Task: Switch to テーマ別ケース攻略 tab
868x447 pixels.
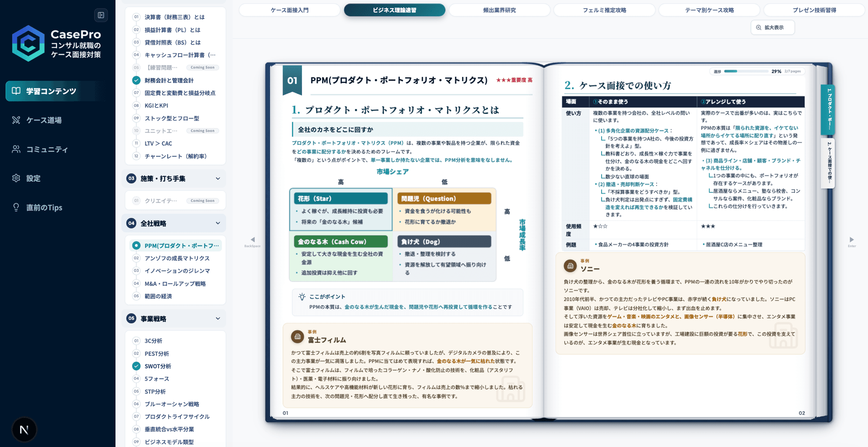Action: pyautogui.click(x=710, y=10)
